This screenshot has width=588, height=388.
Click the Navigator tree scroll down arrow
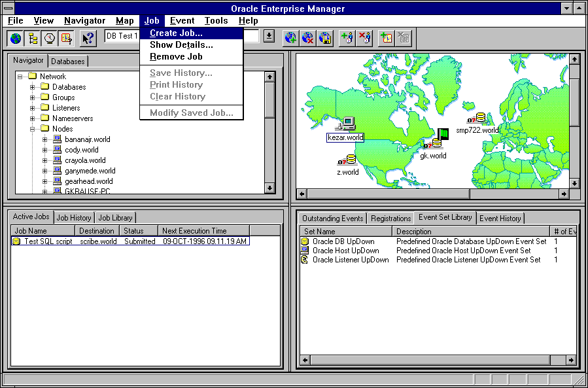coord(269,188)
